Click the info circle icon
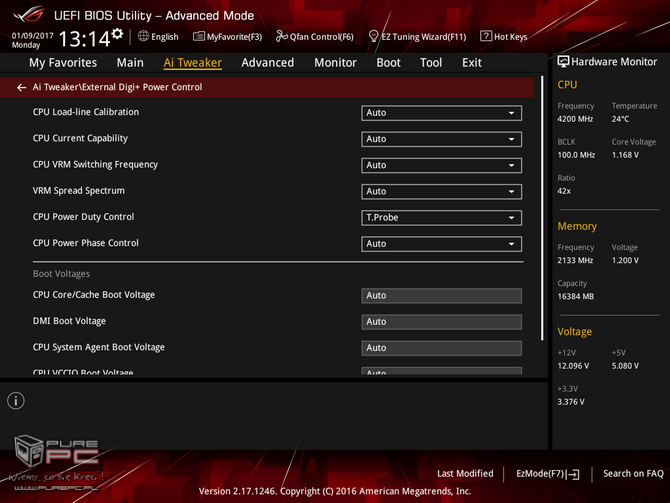The height and width of the screenshot is (503, 670). pos(16,401)
